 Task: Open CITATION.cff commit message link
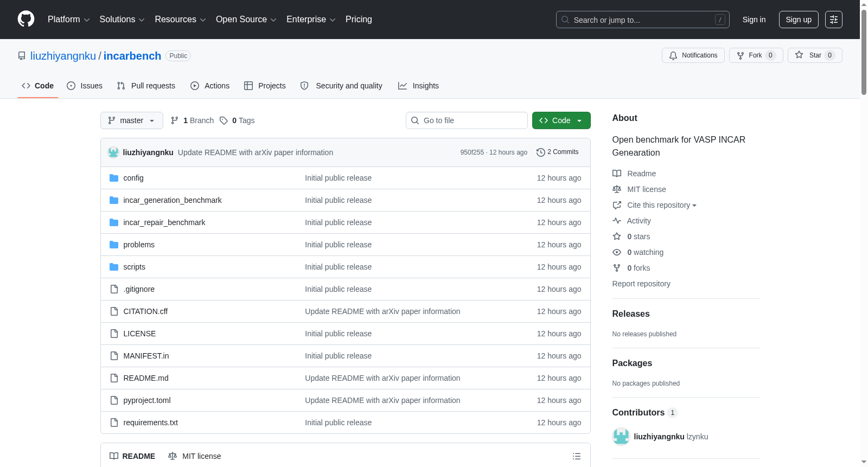[x=382, y=311]
